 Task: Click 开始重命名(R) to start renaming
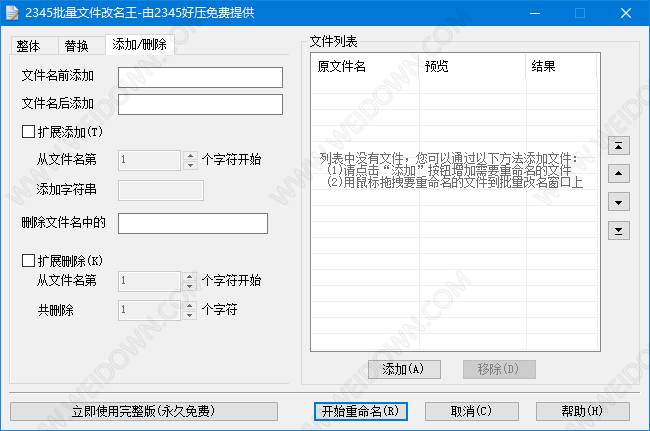coord(360,411)
